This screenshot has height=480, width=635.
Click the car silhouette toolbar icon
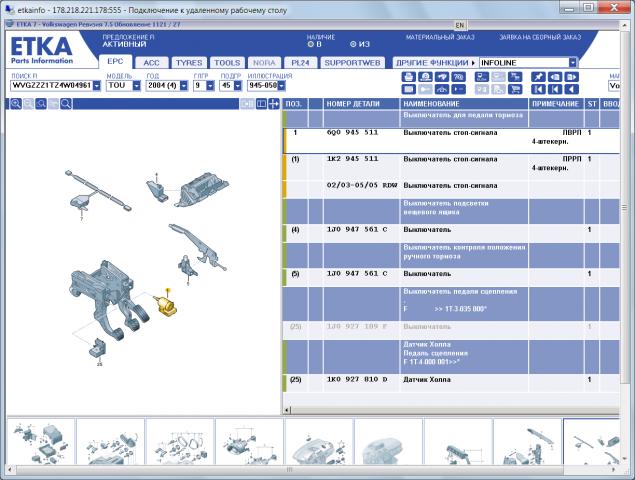(x=442, y=89)
